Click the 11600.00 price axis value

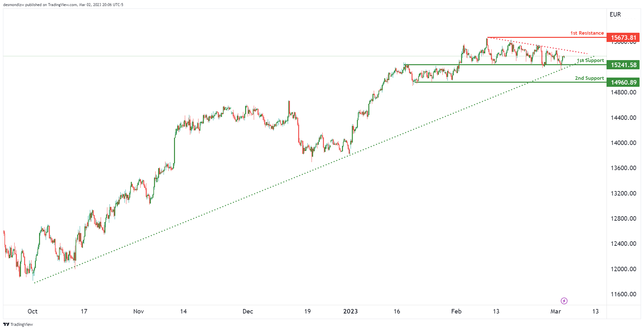[x=623, y=294]
